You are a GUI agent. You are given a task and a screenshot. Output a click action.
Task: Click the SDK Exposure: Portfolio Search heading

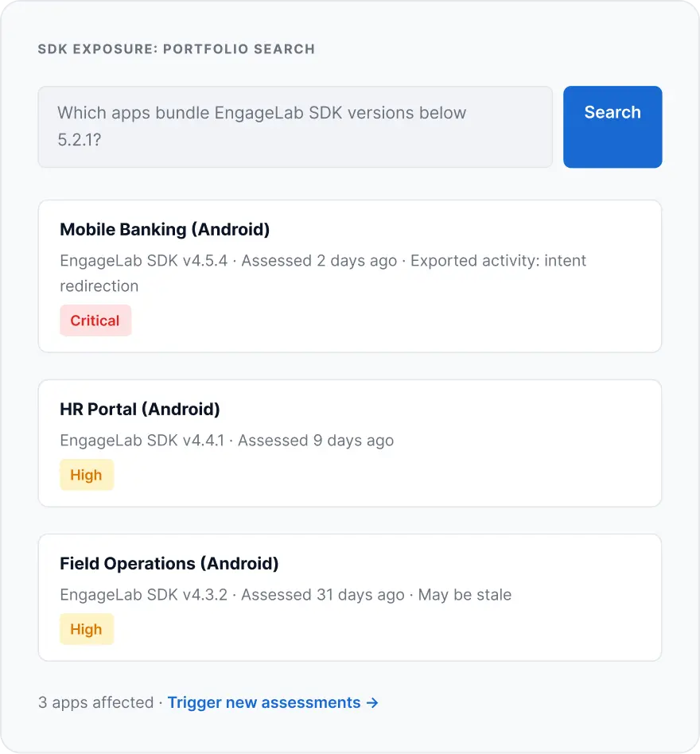(x=177, y=49)
